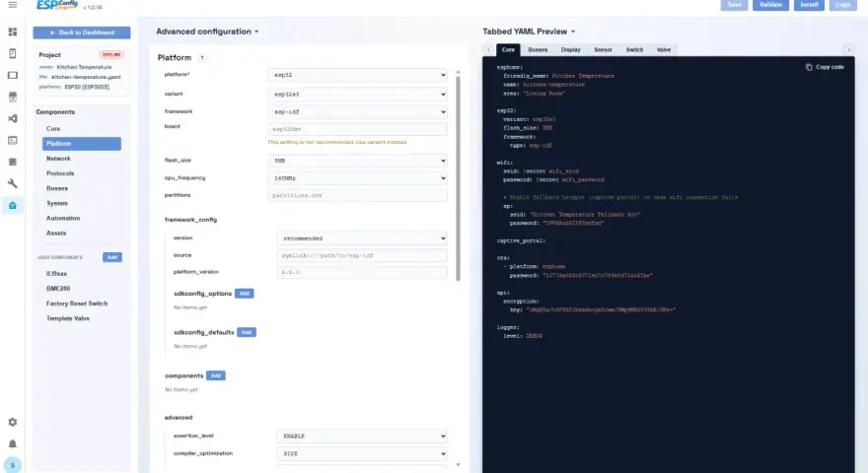
Task: Add an sdkconfig_defaults item
Action: click(247, 332)
